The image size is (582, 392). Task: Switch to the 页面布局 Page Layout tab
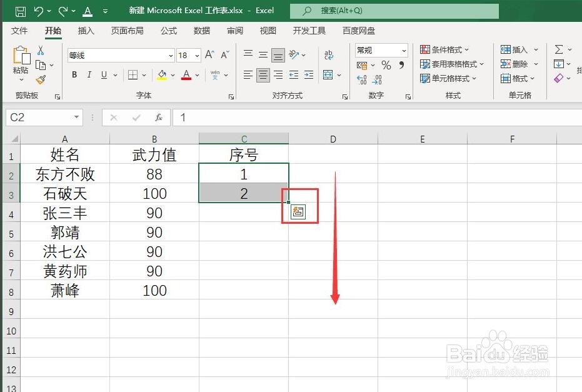coord(128,31)
